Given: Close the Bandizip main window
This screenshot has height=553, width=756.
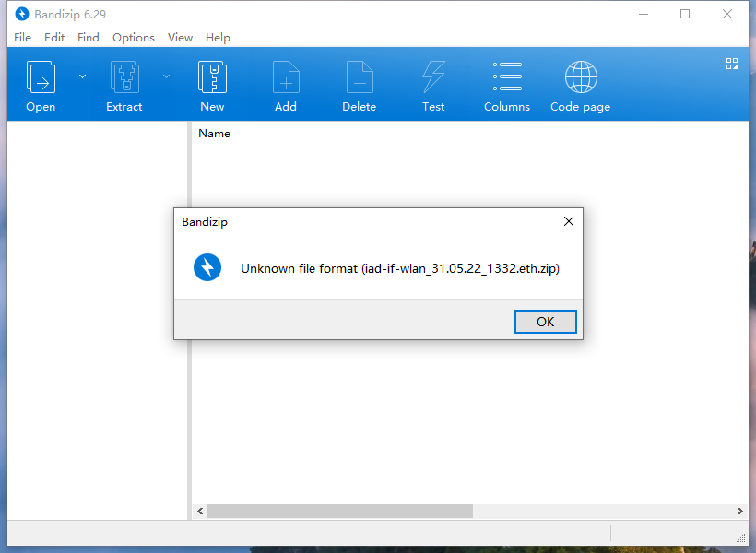Looking at the screenshot, I should (727, 14).
